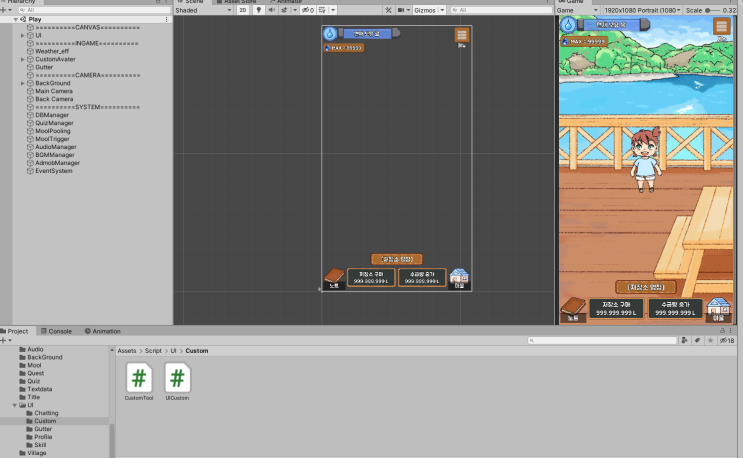Open Gizmos dropdown arrow
Image resolution: width=743 pixels, height=458 pixels.
click(x=442, y=10)
